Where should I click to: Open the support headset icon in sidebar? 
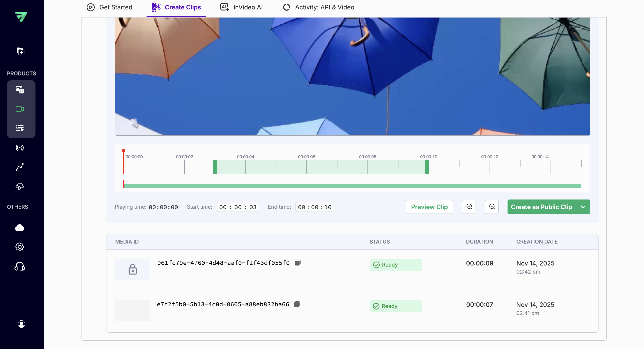[19, 266]
